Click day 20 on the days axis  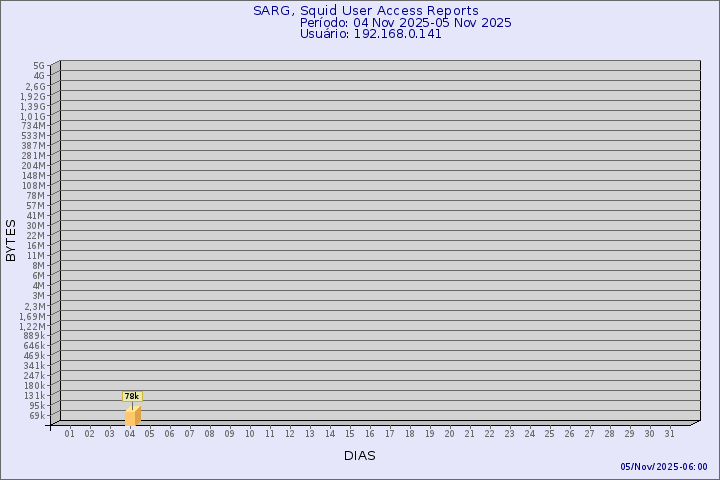[449, 433]
